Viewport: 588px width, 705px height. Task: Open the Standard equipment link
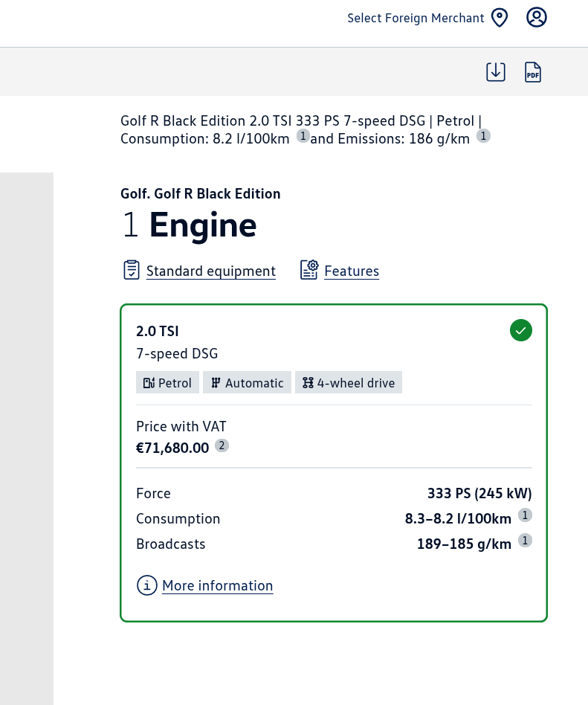click(211, 271)
